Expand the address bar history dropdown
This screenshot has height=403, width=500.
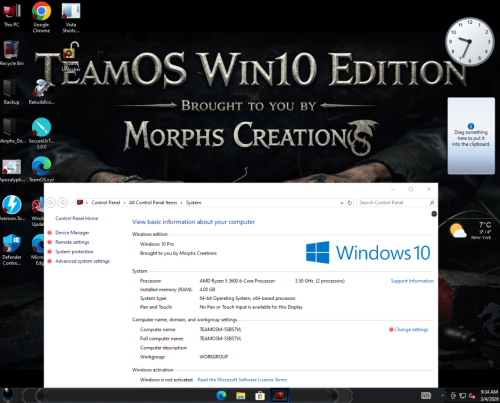click(342, 203)
